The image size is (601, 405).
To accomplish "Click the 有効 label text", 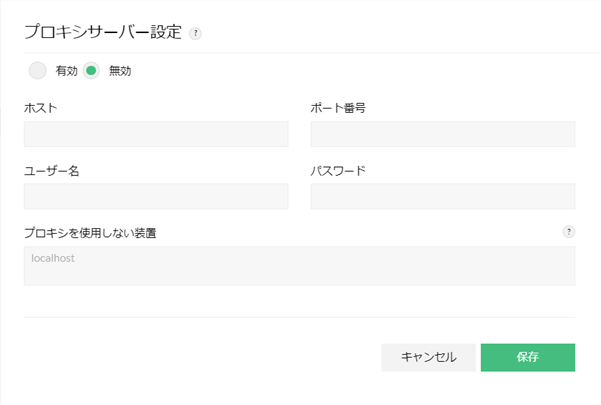I will [x=67, y=71].
